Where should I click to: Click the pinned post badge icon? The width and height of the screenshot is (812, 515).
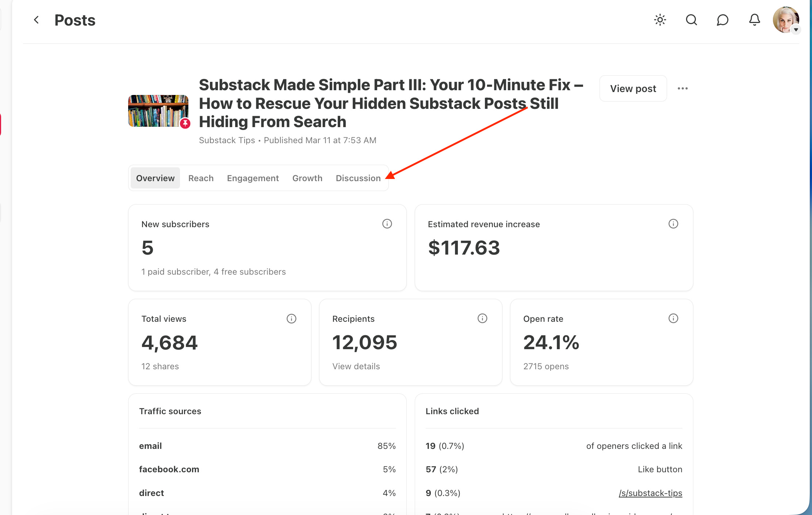185,123
